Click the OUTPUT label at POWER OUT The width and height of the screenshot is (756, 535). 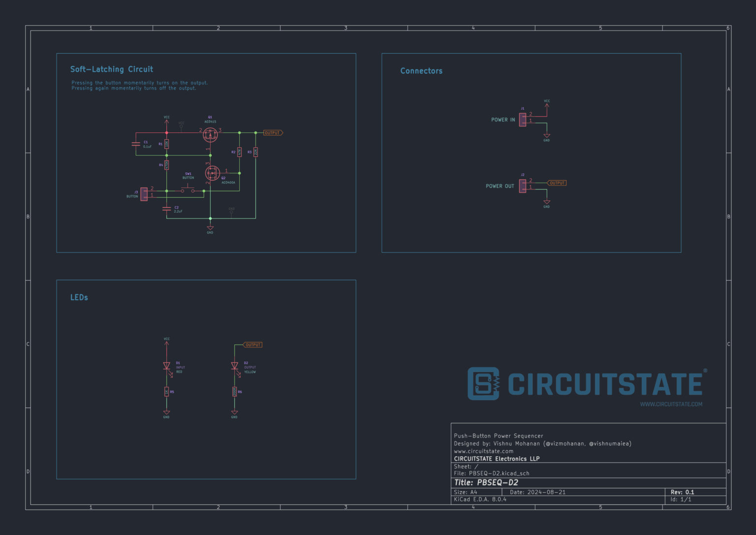point(557,183)
